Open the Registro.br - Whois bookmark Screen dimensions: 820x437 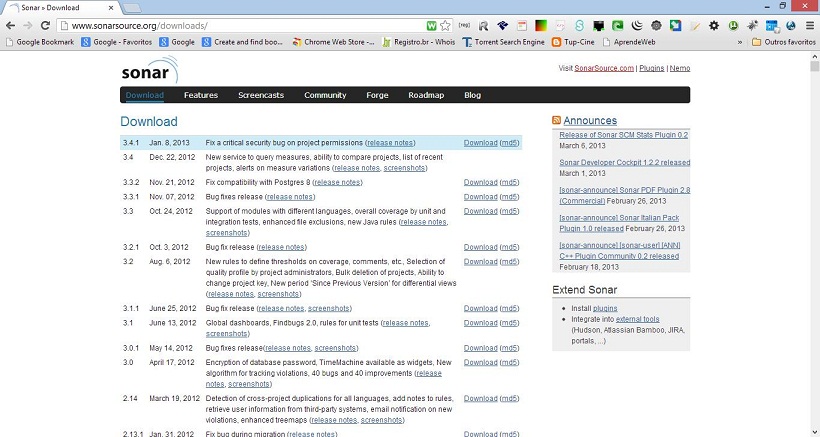click(x=418, y=42)
